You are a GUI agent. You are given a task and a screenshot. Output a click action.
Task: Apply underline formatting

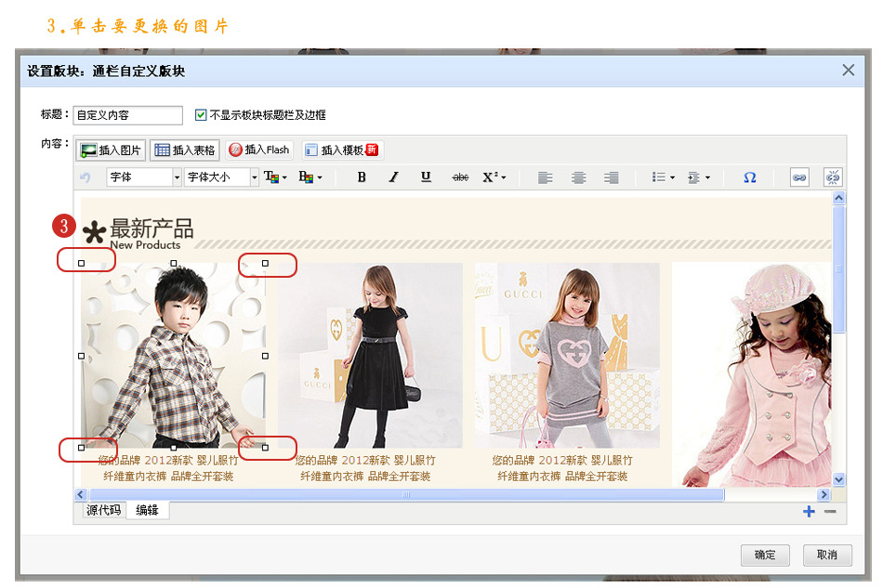pos(426,177)
